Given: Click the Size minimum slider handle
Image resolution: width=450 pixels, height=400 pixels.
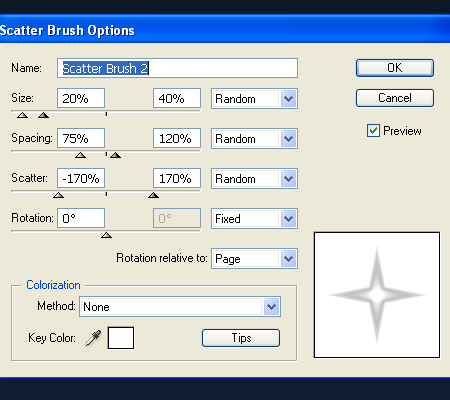Looking at the screenshot, I should click(22, 115).
